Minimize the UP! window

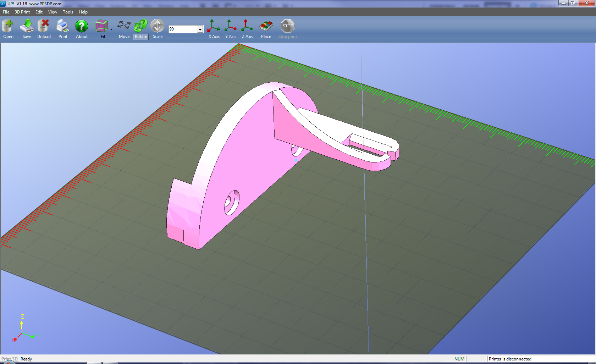click(x=564, y=3)
